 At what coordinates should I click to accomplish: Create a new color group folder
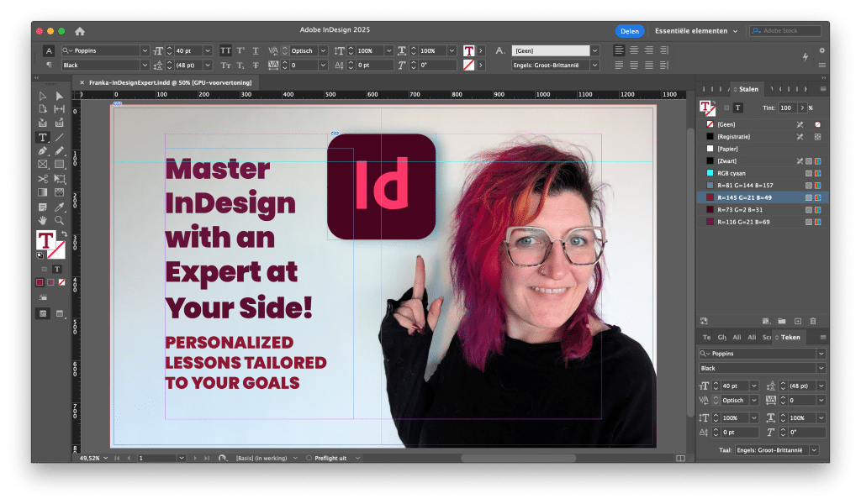pyautogui.click(x=782, y=321)
